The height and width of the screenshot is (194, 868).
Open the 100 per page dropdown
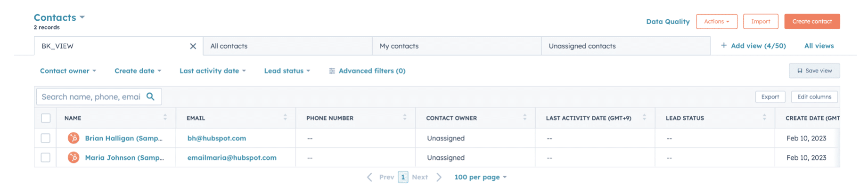(480, 177)
